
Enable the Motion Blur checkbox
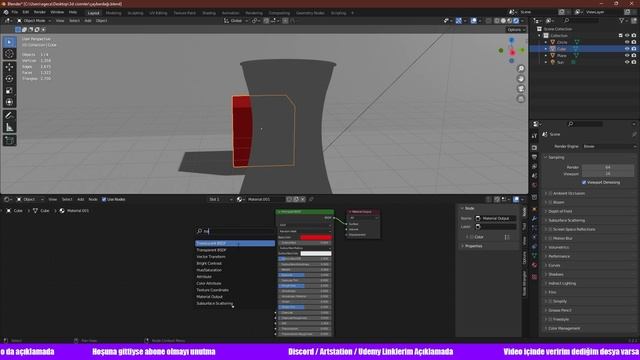tap(550, 238)
